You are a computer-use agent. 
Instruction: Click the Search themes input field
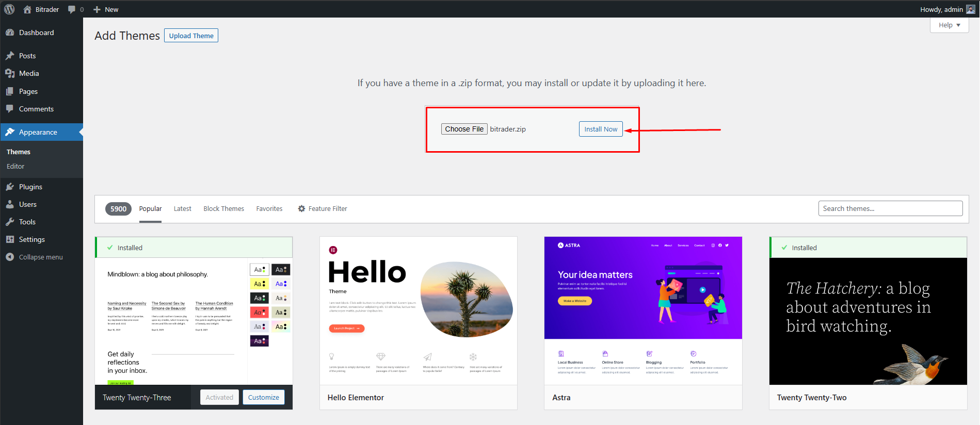(890, 208)
